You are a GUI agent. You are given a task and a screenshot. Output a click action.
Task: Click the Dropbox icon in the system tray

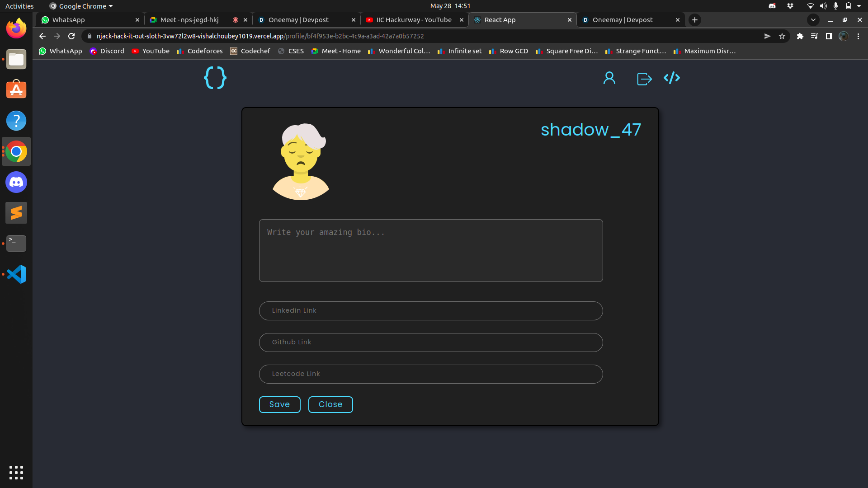click(x=790, y=6)
